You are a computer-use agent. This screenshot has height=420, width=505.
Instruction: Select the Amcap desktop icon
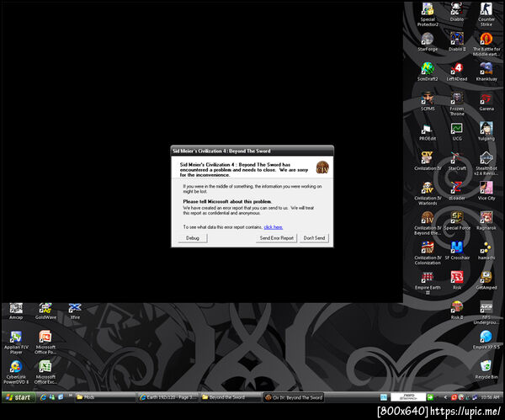click(x=16, y=311)
